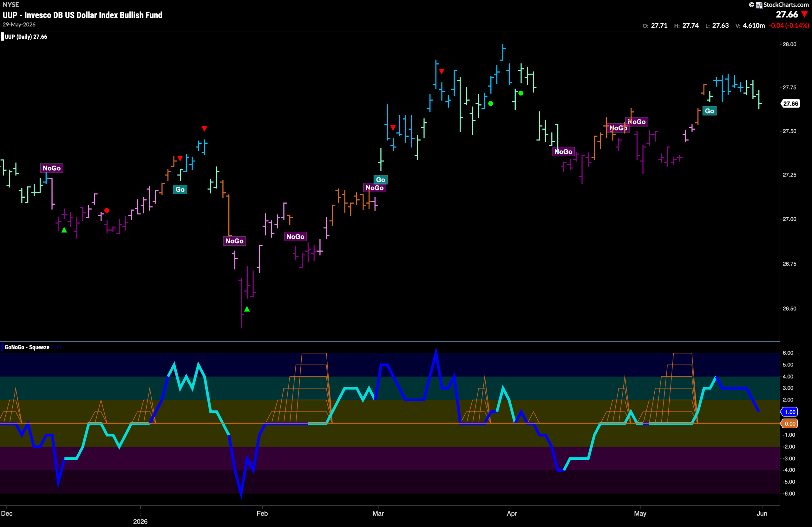Click the May label on the time axis
Viewport: 812px width, 527px height.
pos(640,513)
